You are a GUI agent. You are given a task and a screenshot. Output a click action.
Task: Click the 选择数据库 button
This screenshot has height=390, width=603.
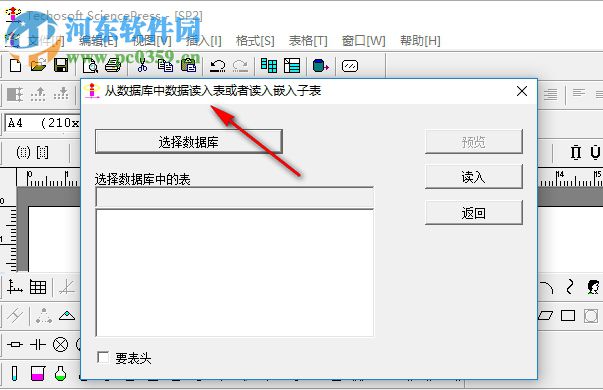tap(189, 142)
